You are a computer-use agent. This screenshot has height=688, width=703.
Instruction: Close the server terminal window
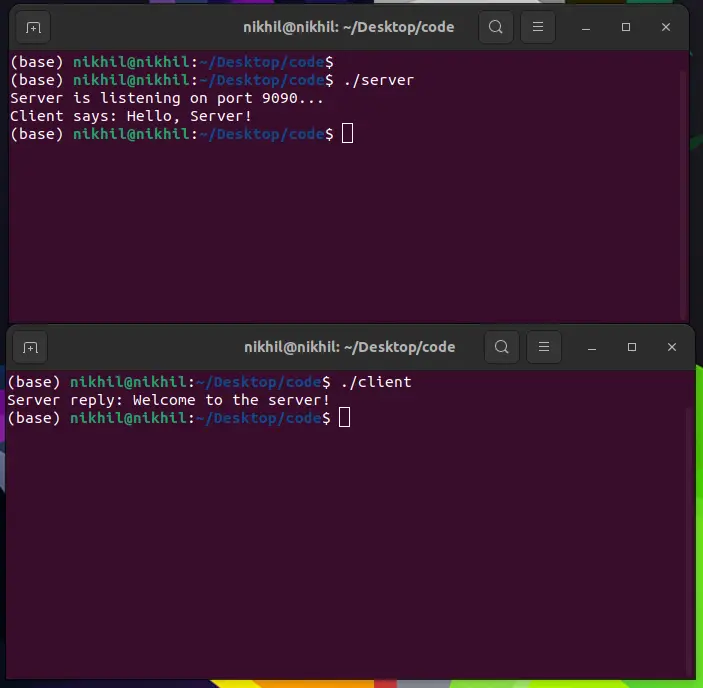click(666, 27)
